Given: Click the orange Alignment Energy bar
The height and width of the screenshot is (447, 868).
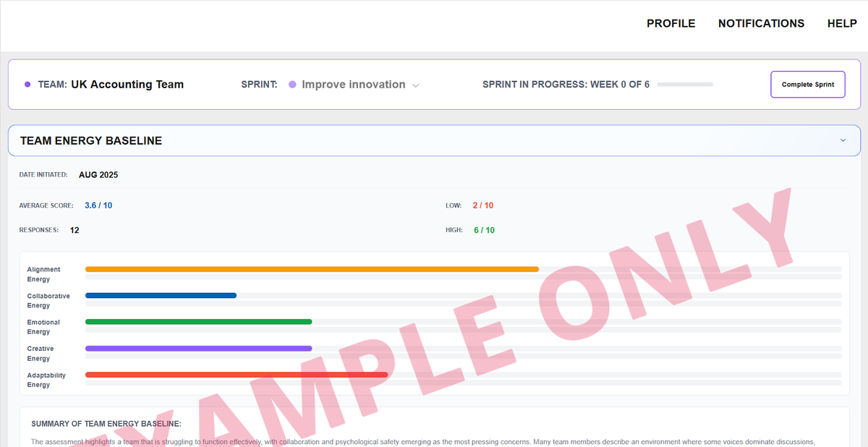Looking at the screenshot, I should (312, 269).
